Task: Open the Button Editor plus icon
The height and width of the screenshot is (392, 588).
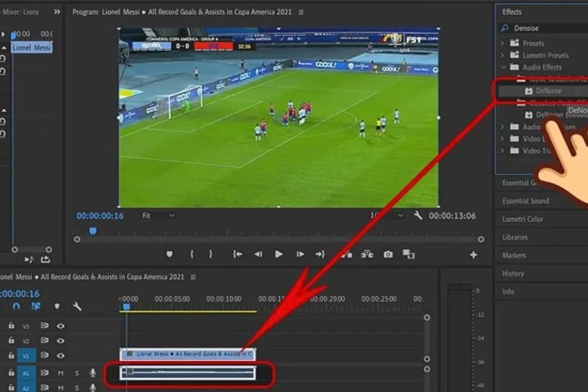Action: [x=474, y=254]
